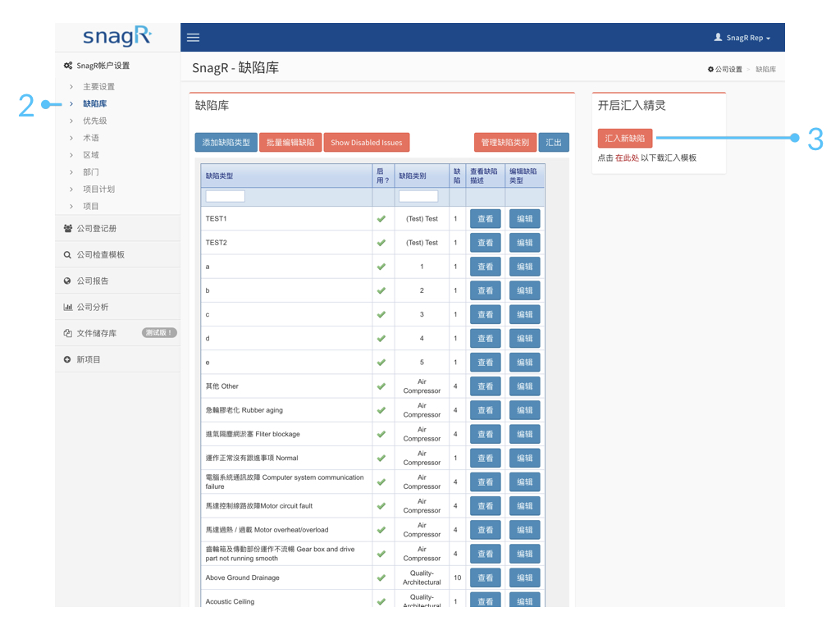Click Show Disabled Issues button

[x=367, y=143]
